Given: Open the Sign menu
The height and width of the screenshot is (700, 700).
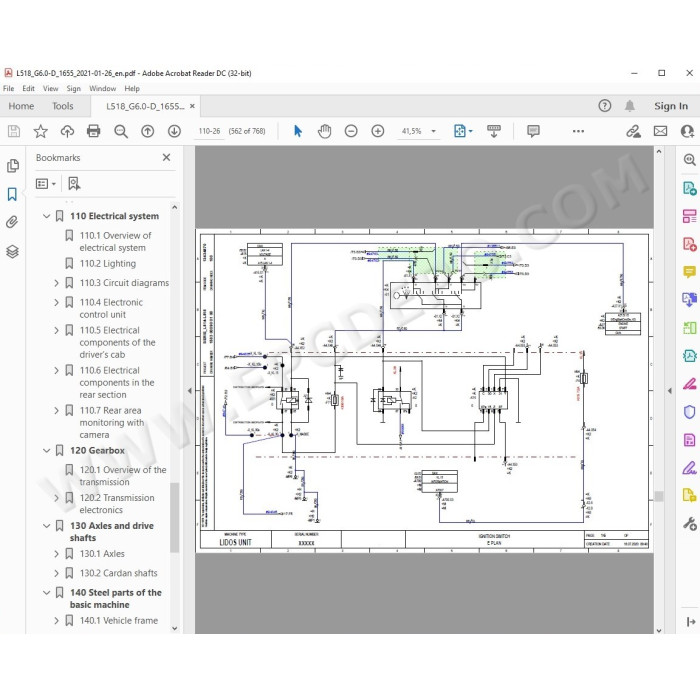Looking at the screenshot, I should [x=74, y=88].
